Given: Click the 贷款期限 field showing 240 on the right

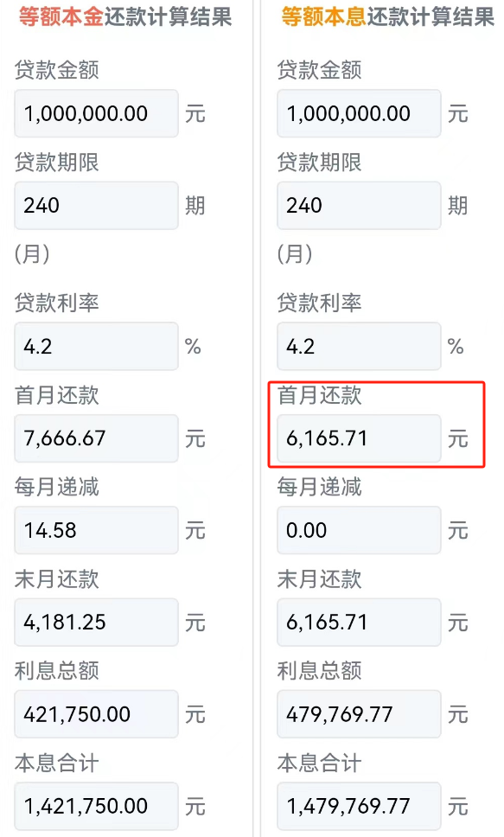Looking at the screenshot, I should 358,206.
